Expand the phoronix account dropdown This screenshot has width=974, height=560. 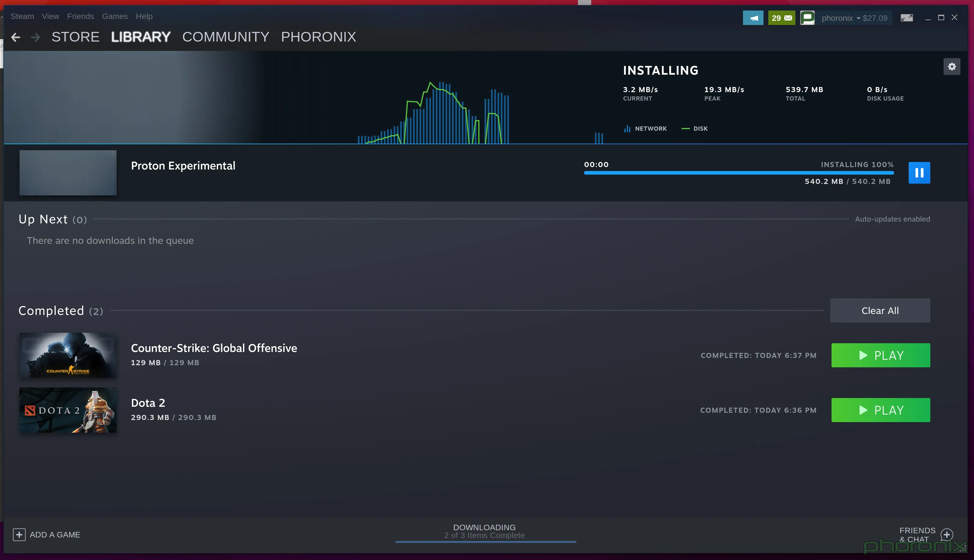841,18
